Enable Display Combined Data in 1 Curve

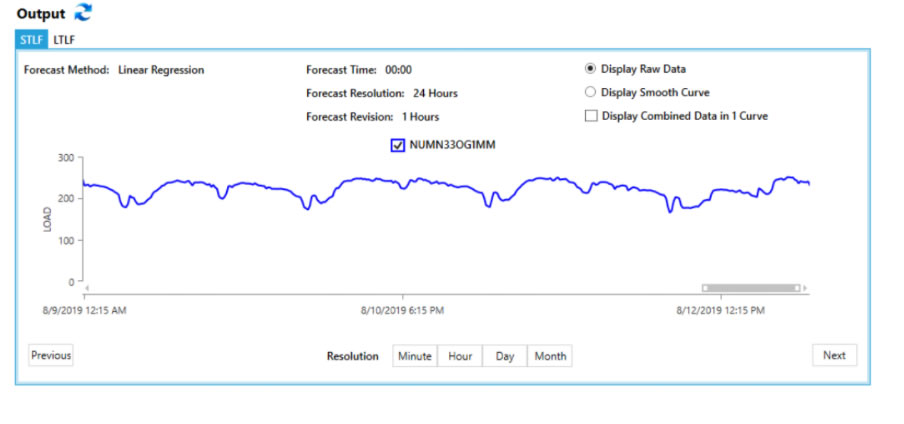coord(590,115)
